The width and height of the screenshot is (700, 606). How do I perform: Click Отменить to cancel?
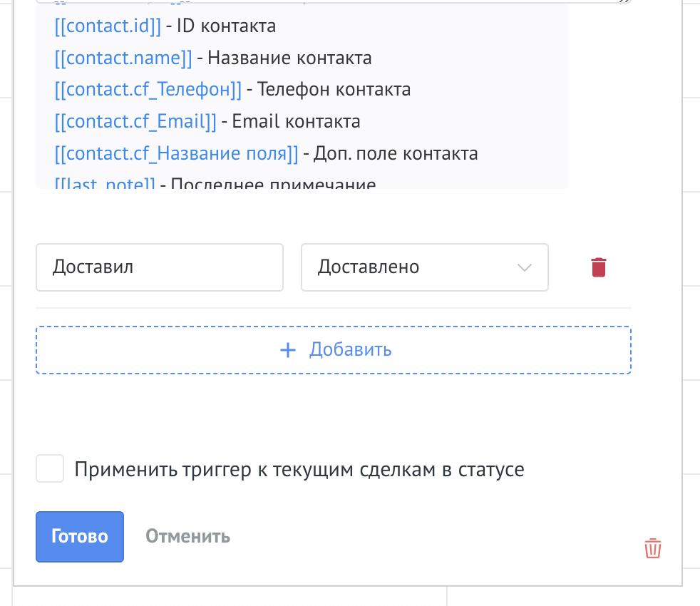coord(188,536)
